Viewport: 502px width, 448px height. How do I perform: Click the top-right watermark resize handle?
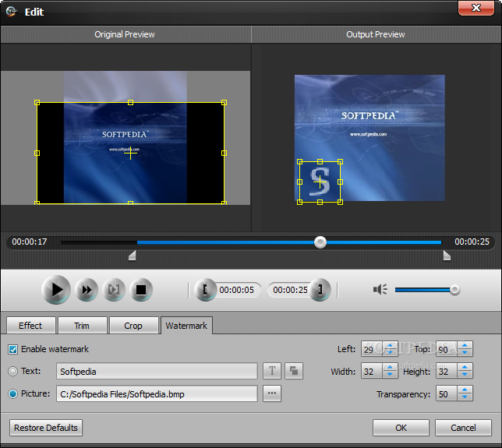341,162
